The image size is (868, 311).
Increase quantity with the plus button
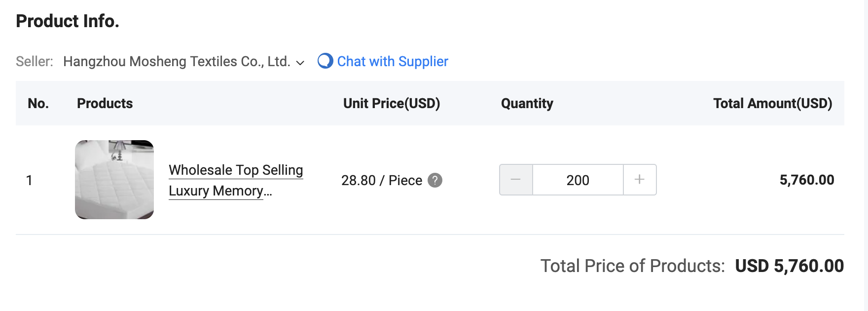[640, 180]
